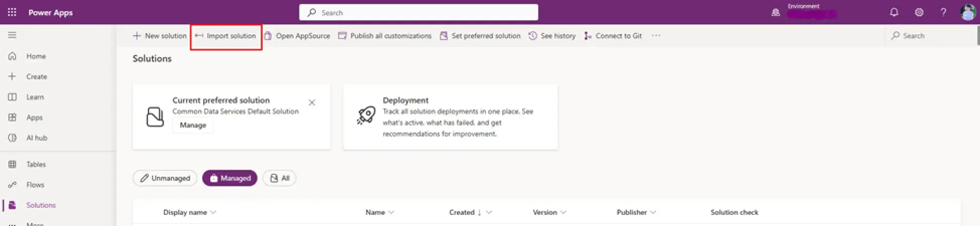Select the All filter pill
The width and height of the screenshot is (980, 226).
(280, 178)
